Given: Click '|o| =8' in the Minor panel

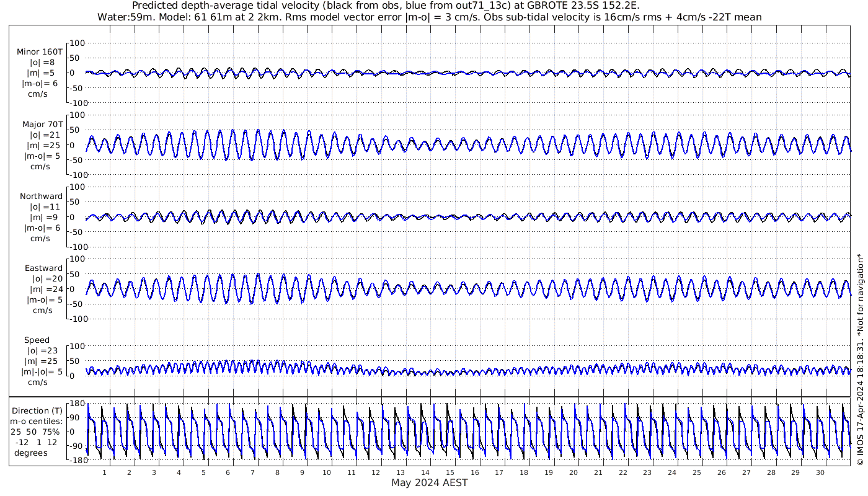Looking at the screenshot, I should (x=42, y=63).
